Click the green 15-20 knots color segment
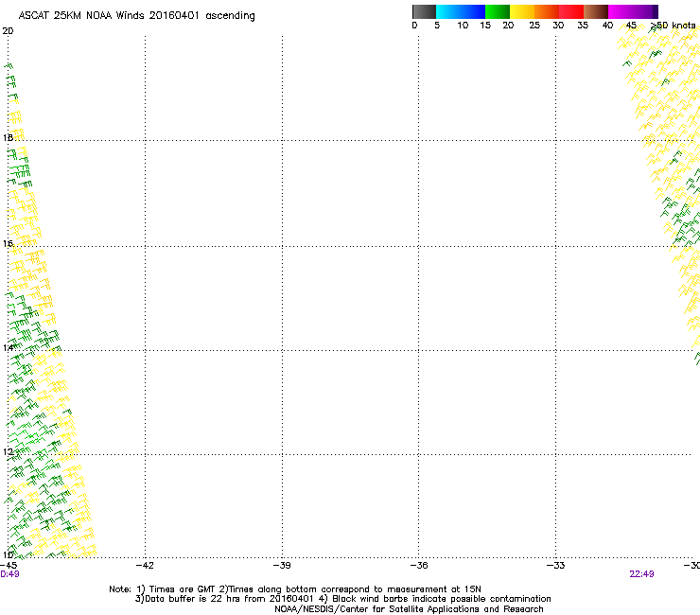Image resolution: width=700 pixels, height=615 pixels. click(498, 11)
